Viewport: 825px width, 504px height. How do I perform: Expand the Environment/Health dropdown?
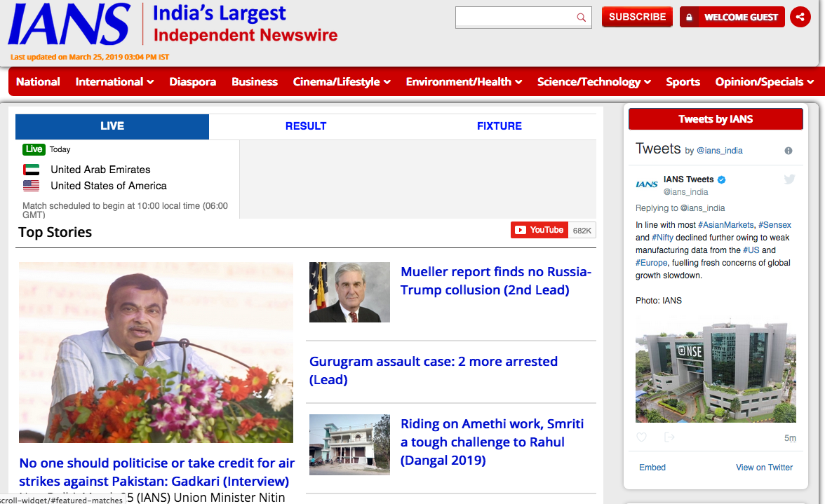click(464, 81)
